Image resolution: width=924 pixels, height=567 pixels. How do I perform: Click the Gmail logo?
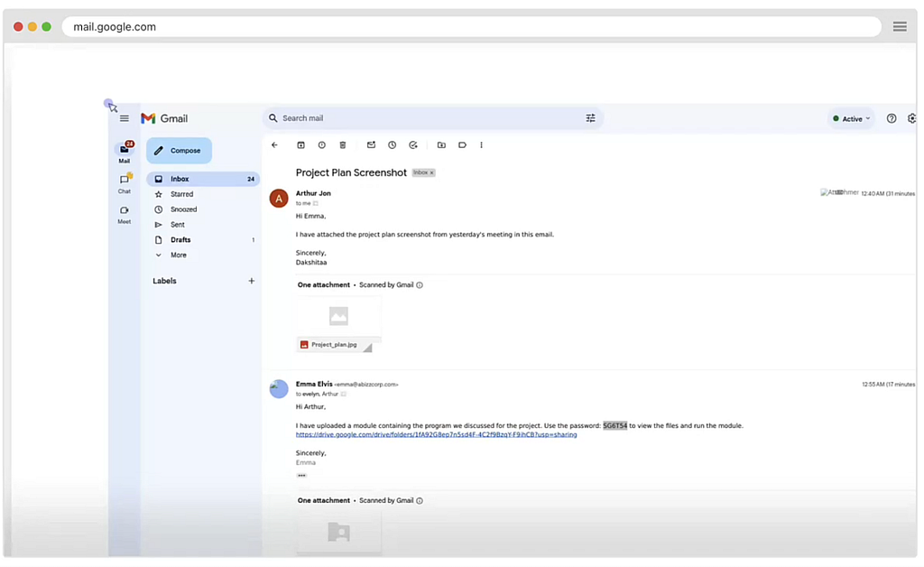pyautogui.click(x=164, y=118)
